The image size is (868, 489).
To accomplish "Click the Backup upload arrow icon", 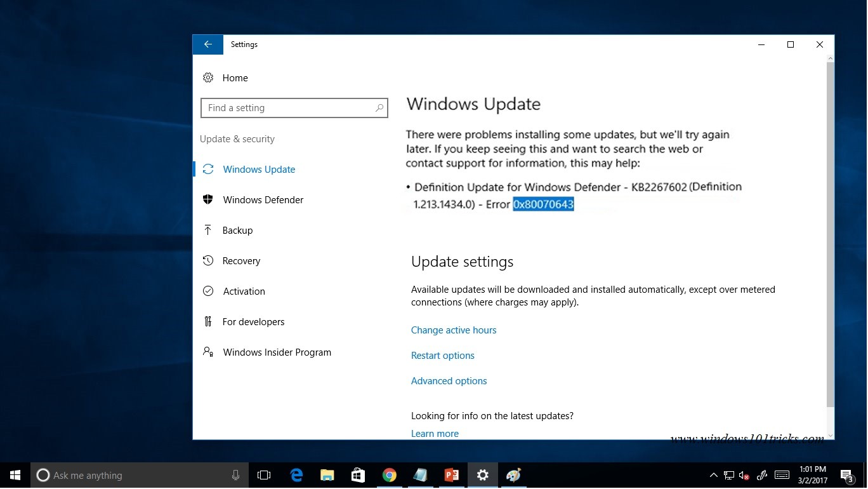I will tap(207, 230).
